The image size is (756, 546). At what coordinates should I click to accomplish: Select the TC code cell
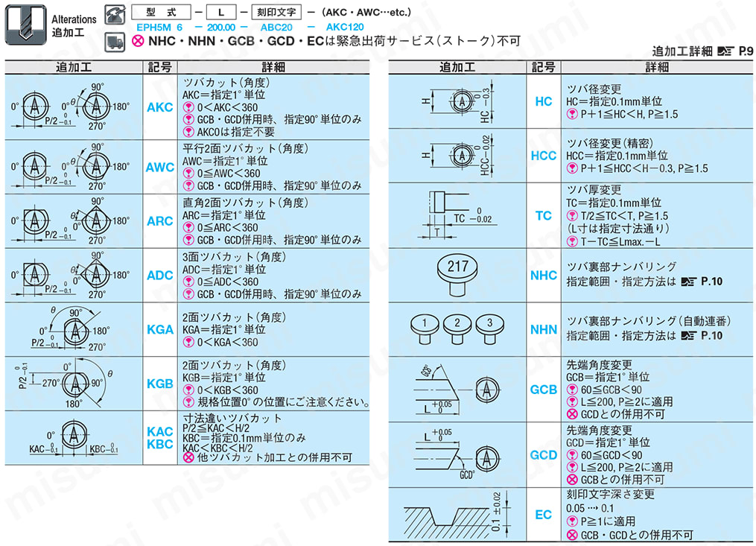pyautogui.click(x=544, y=215)
